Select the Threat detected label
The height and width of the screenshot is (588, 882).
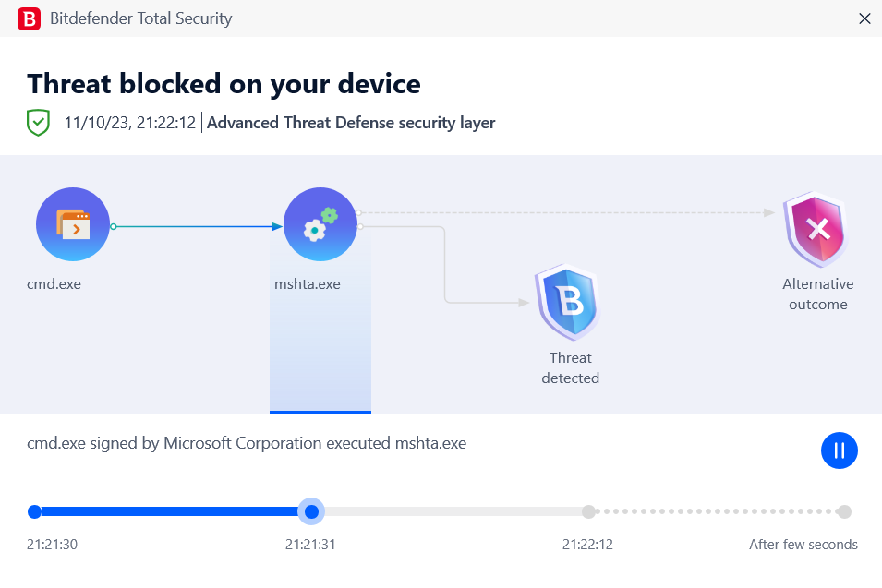[x=571, y=367]
